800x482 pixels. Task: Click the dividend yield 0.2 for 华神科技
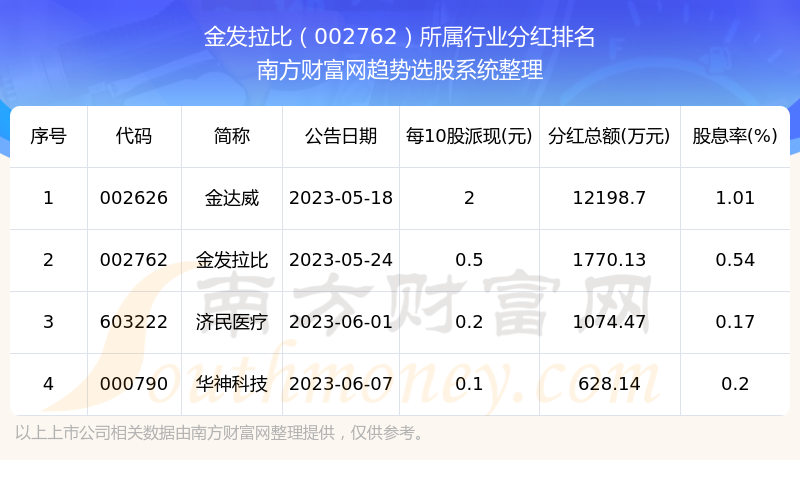(735, 384)
